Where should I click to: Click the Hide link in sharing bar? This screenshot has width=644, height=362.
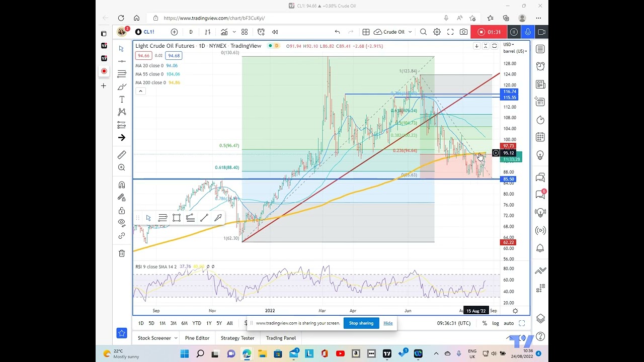point(388,323)
